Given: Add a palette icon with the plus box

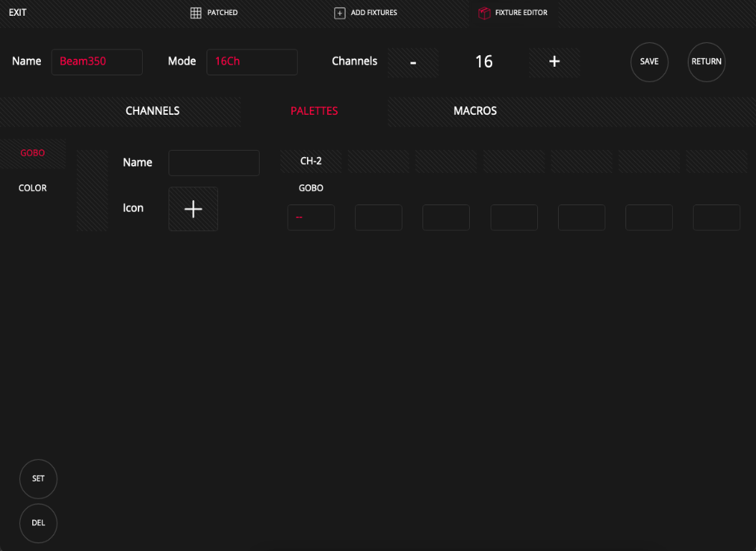Looking at the screenshot, I should tap(194, 209).
